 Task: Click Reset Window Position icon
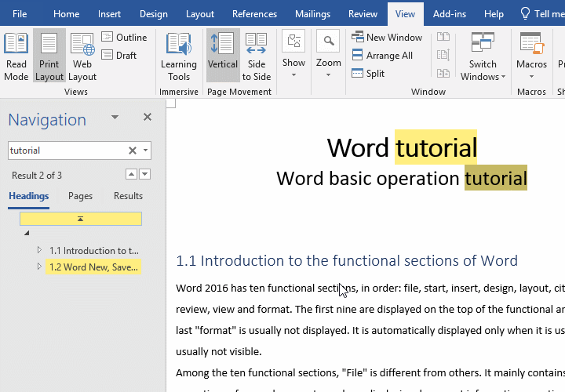click(x=443, y=73)
